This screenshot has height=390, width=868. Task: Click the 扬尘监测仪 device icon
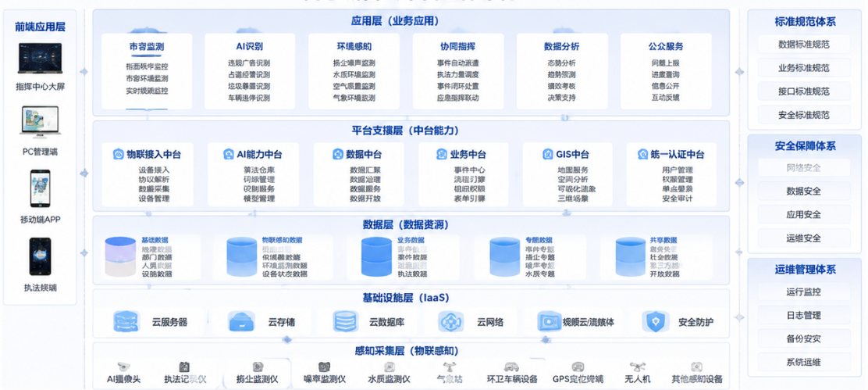pos(258,367)
